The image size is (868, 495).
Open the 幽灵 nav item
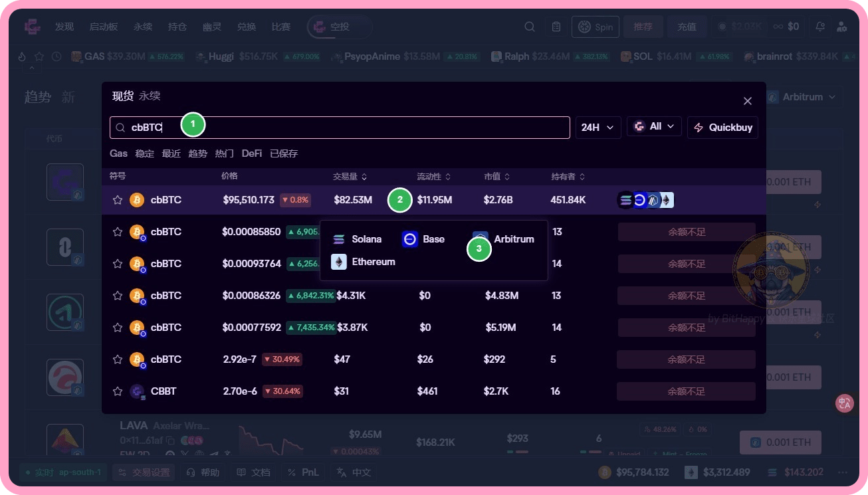(x=212, y=27)
